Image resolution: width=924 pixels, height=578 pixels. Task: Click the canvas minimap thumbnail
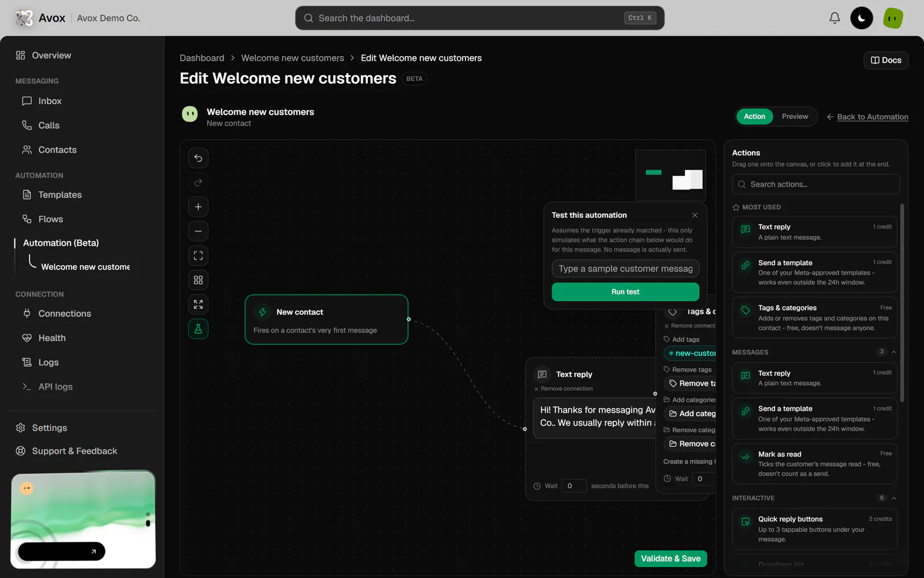point(670,175)
